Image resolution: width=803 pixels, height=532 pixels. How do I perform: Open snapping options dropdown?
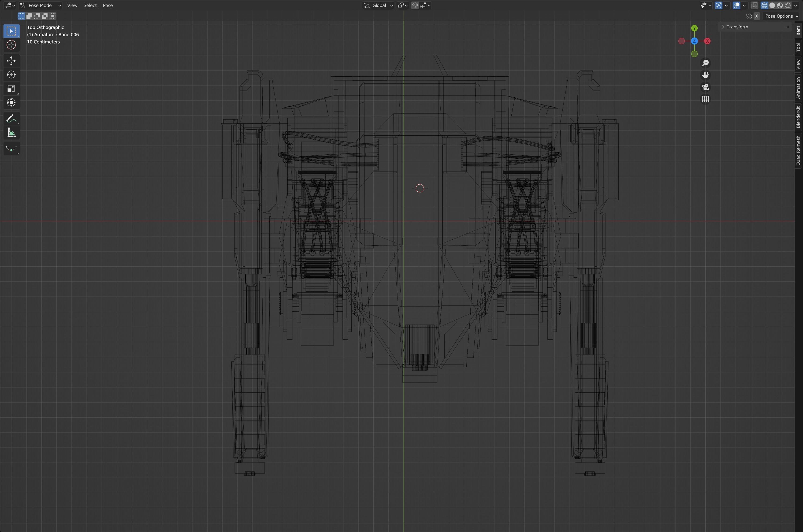pos(425,5)
